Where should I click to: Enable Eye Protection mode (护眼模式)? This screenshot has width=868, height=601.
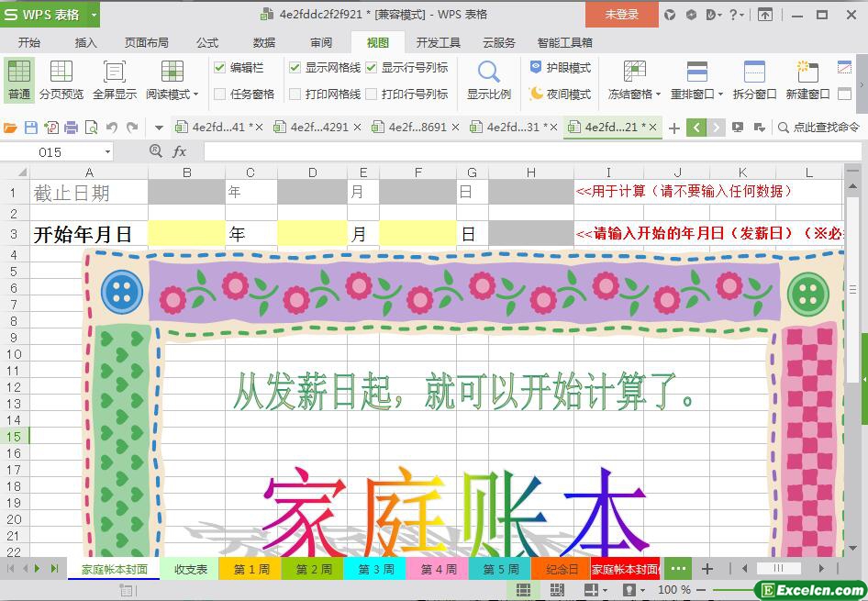tap(561, 68)
